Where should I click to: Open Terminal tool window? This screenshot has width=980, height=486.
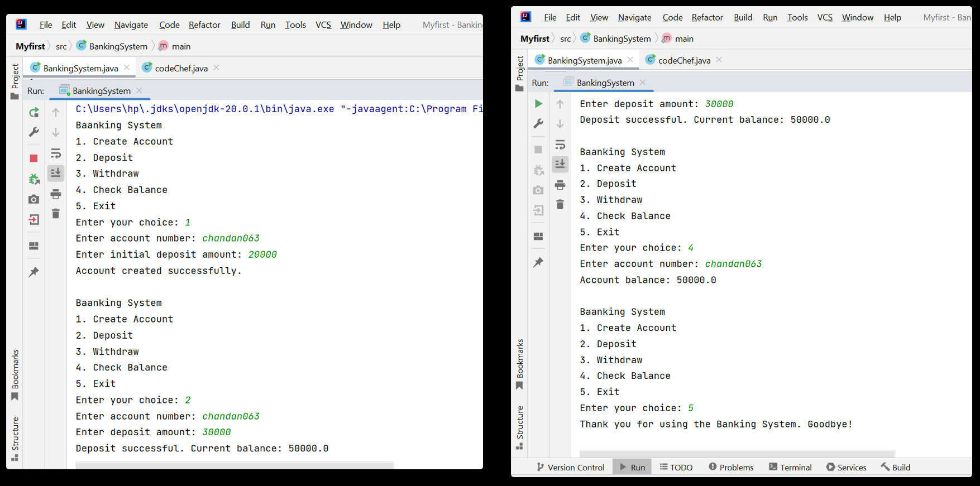tap(790, 468)
